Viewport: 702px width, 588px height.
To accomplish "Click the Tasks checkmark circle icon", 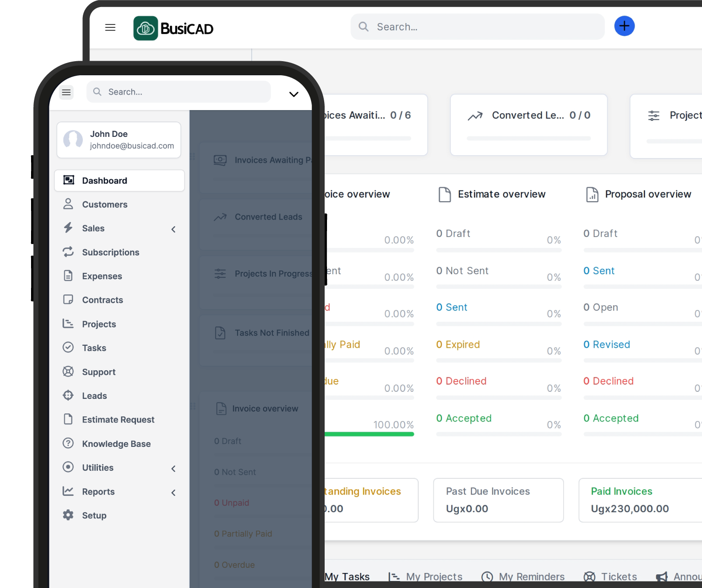I will pyautogui.click(x=68, y=347).
